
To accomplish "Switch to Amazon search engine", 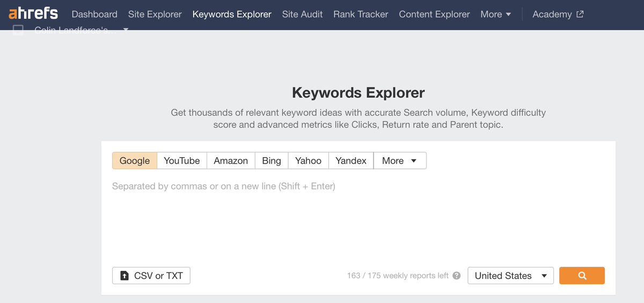I will pyautogui.click(x=231, y=161).
